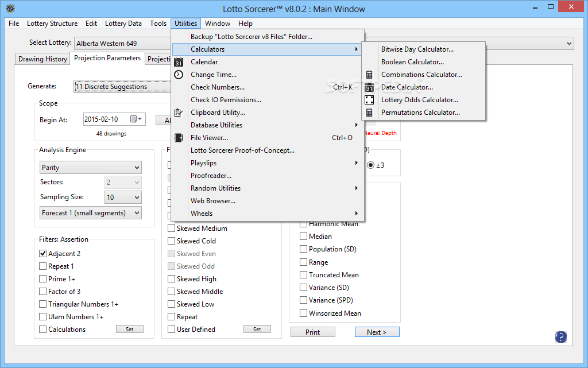Check Triangular Numbers 1+
This screenshot has width=588, height=368.
[42, 304]
